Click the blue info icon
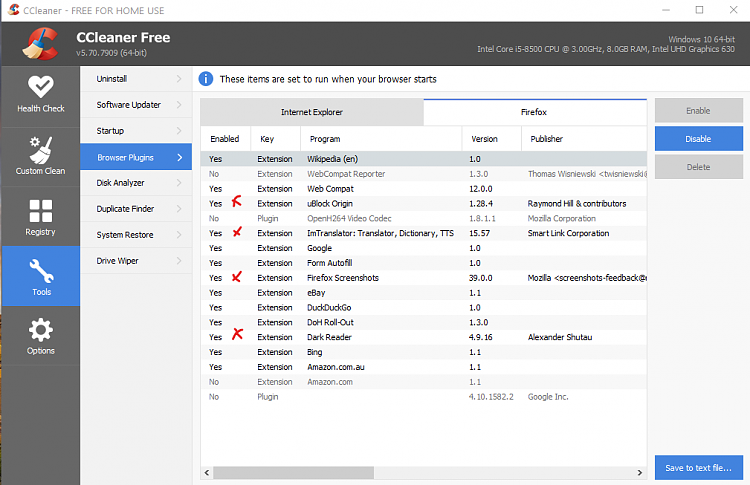 [206, 79]
